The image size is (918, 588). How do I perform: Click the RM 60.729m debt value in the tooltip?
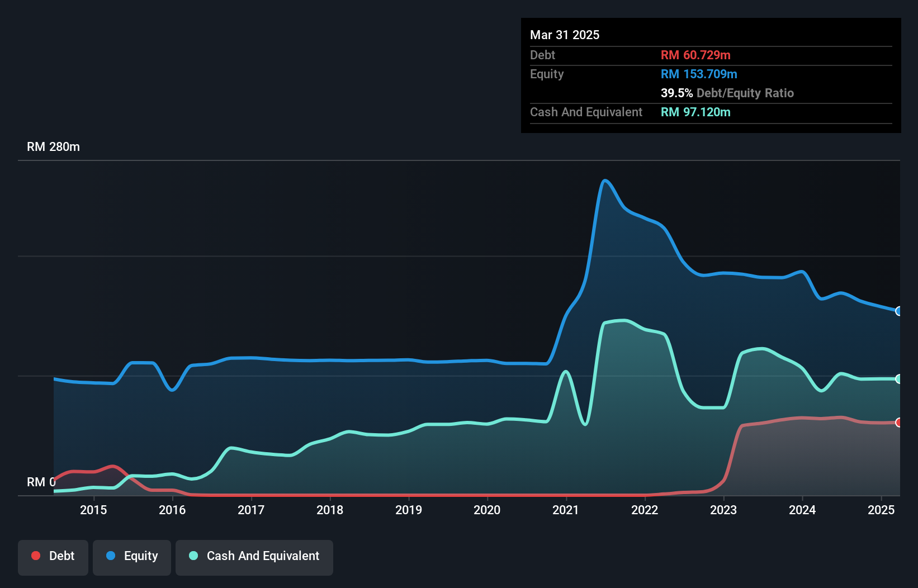695,55
